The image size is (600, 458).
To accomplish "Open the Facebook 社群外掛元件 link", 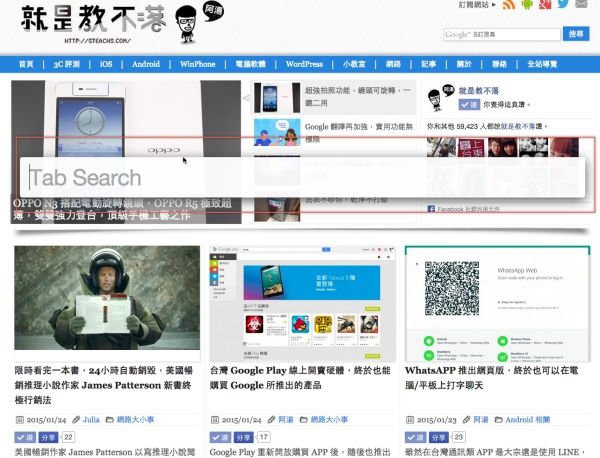I will (468, 209).
